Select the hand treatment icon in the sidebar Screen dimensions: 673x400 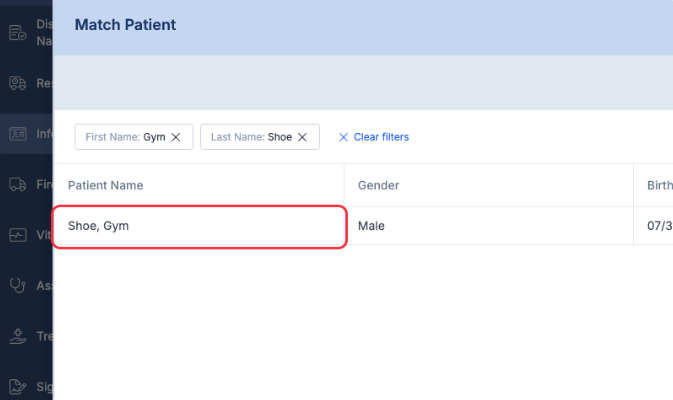(x=18, y=336)
